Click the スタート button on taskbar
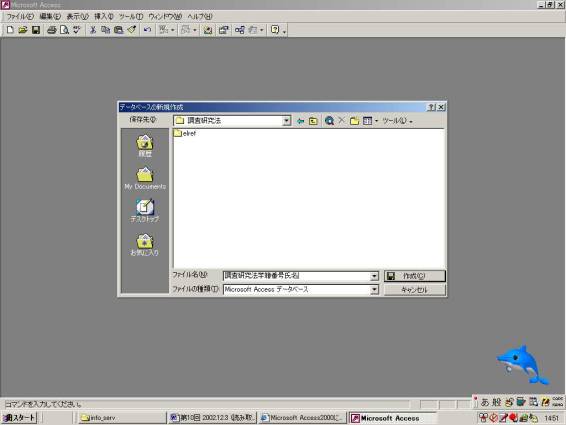Viewport: 566px width, 425px height. 19,418
